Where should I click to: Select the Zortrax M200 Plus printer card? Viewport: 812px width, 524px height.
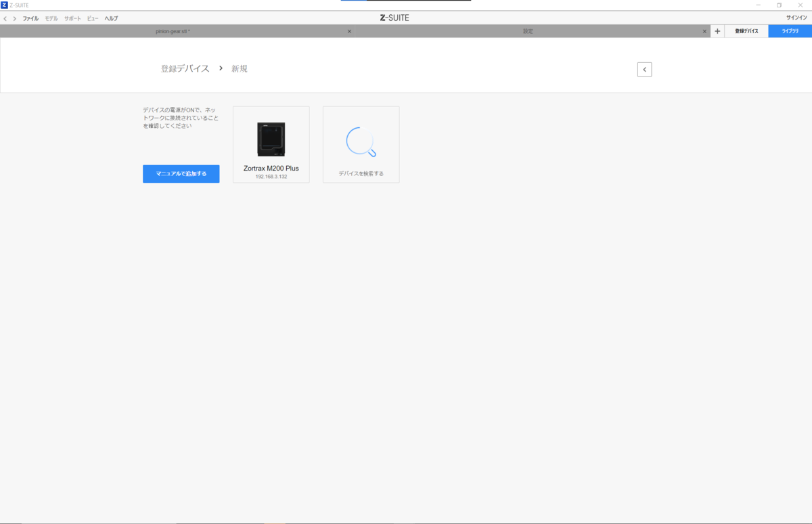tap(271, 144)
